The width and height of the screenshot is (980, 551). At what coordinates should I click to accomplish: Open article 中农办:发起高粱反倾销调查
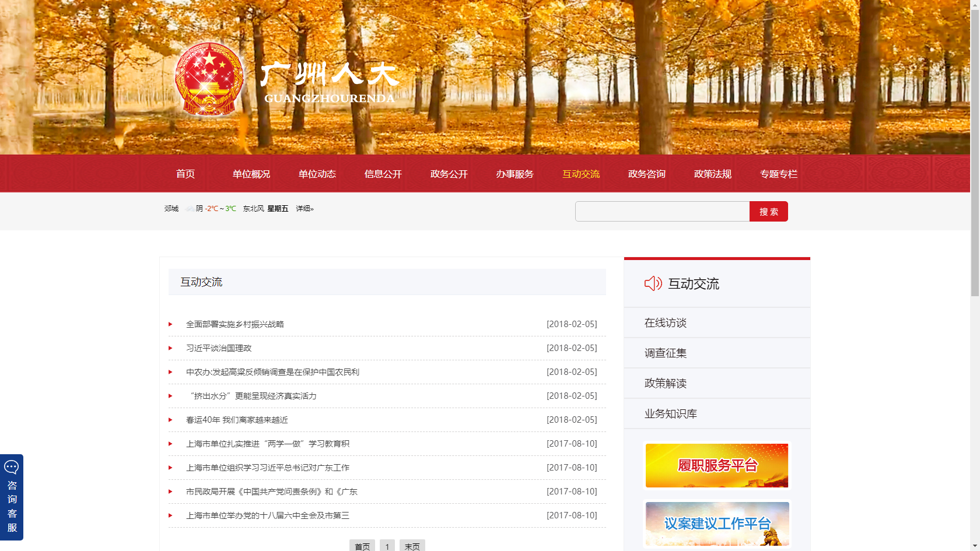click(272, 372)
